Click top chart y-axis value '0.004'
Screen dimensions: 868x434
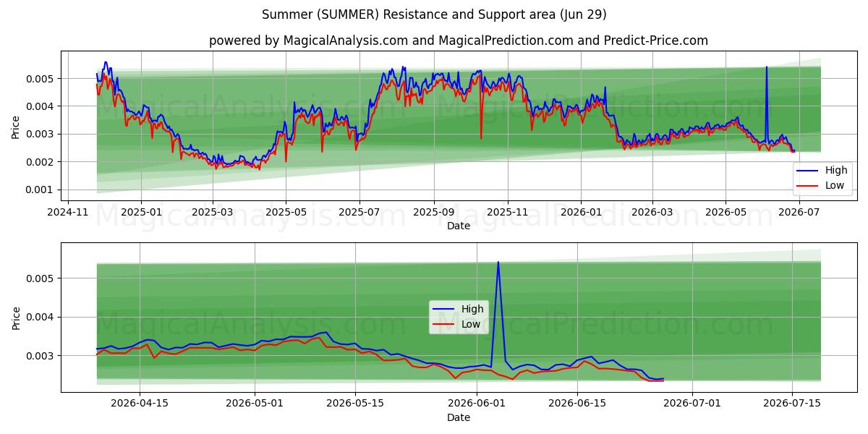pos(41,106)
